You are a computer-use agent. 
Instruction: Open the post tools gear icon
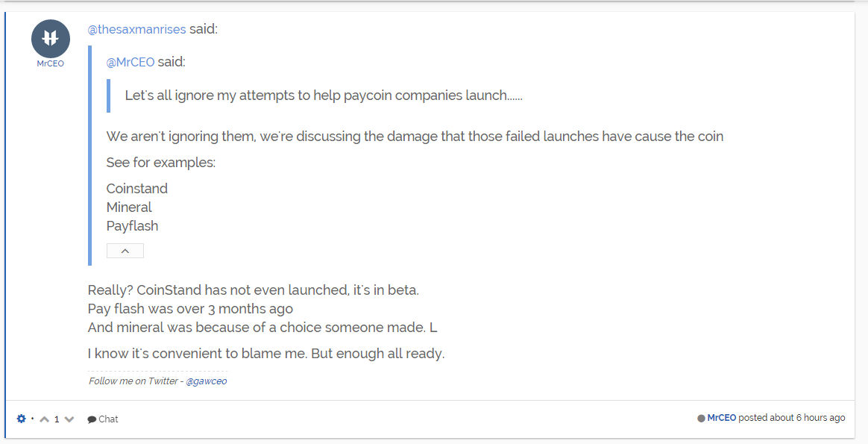point(21,419)
